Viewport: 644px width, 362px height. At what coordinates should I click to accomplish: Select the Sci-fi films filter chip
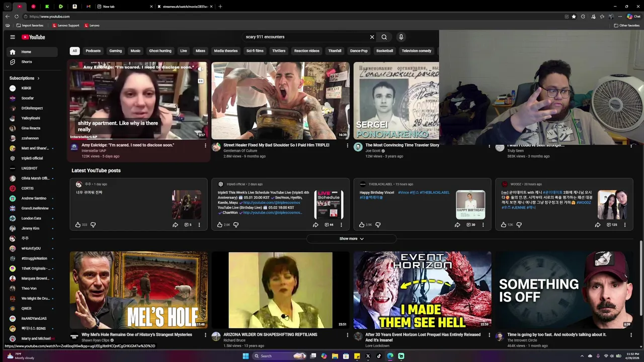click(x=255, y=51)
